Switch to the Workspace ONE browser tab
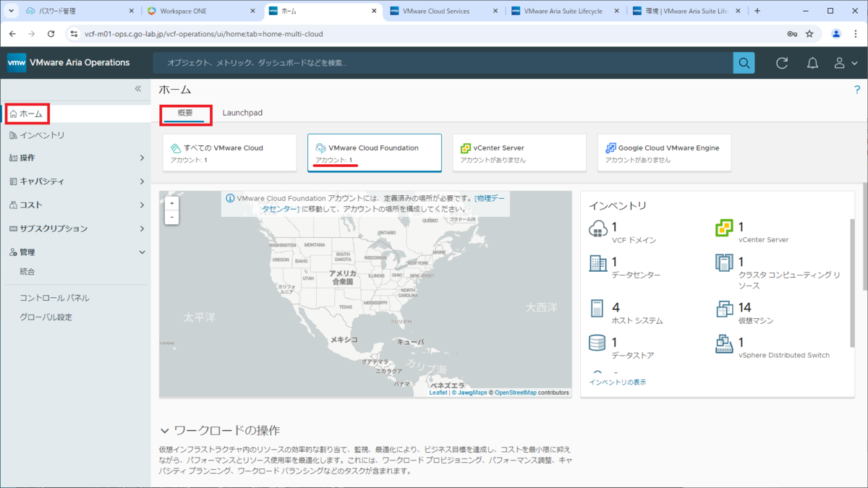Image resolution: width=868 pixels, height=488 pixels. click(200, 11)
